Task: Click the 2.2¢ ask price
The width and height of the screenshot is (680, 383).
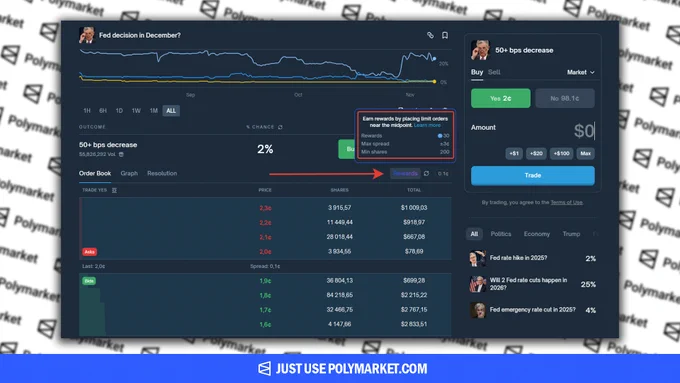Action: (265, 223)
